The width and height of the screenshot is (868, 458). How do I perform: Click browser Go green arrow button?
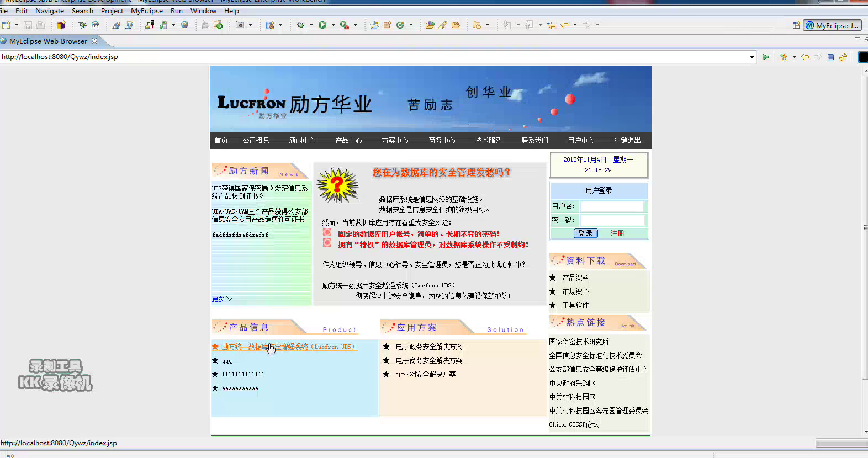tap(765, 57)
